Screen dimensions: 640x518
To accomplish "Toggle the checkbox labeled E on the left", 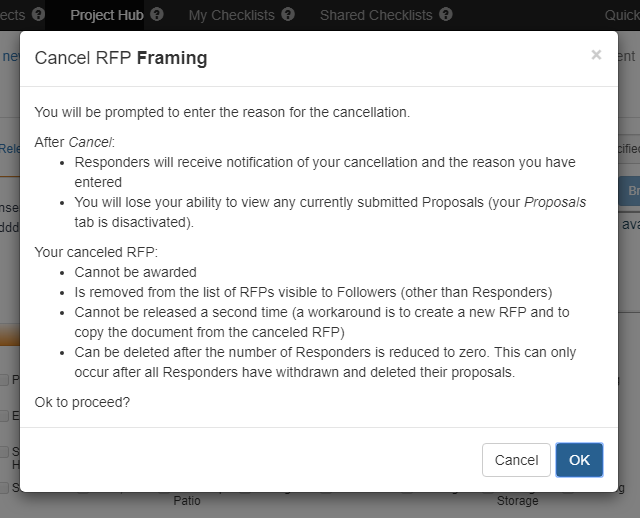I will click(x=4, y=416).
